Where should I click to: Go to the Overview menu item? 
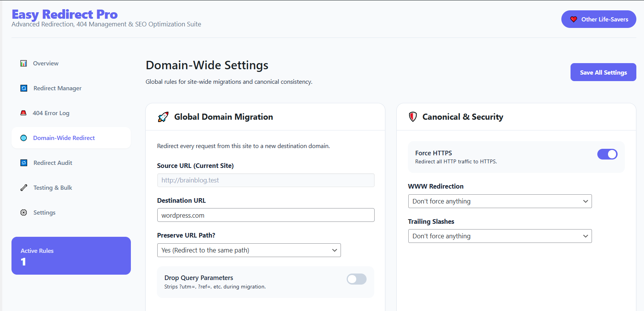tap(71, 64)
